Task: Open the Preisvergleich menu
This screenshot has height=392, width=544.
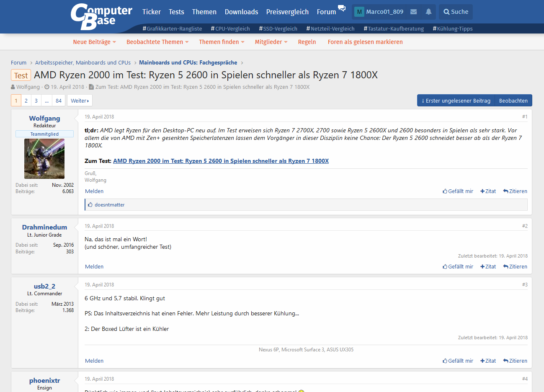Action: click(x=287, y=12)
